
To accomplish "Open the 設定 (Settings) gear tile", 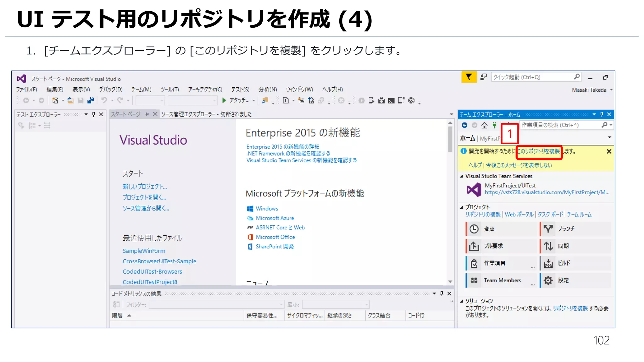I will click(x=575, y=280).
